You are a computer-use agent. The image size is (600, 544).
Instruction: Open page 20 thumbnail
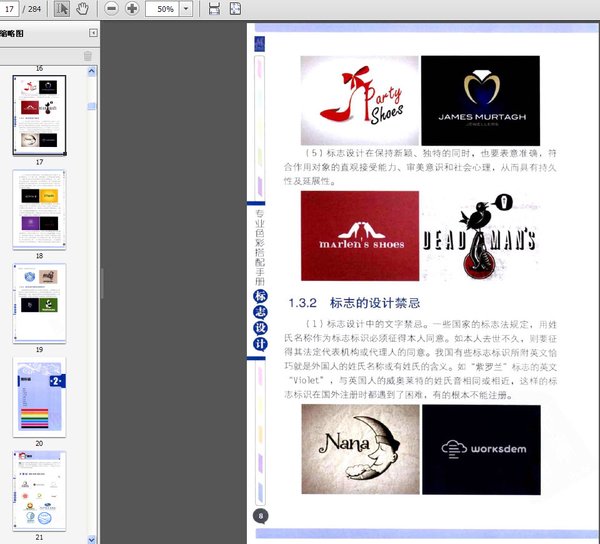tap(39, 397)
